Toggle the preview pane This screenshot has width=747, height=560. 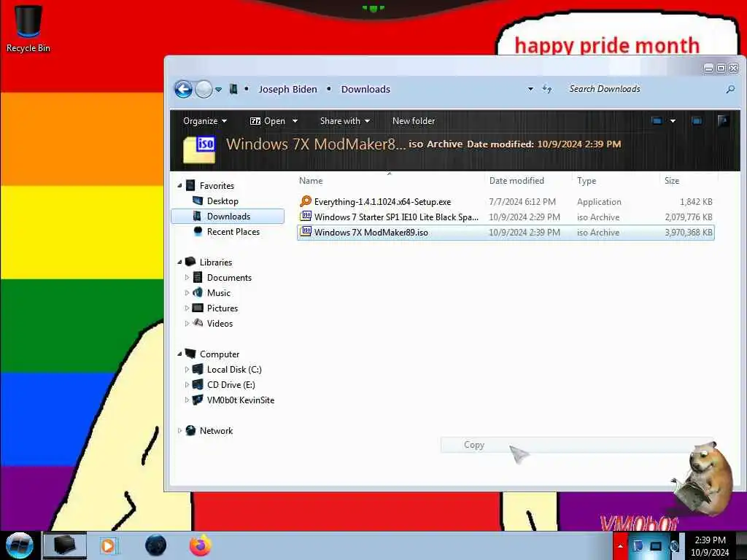697,121
